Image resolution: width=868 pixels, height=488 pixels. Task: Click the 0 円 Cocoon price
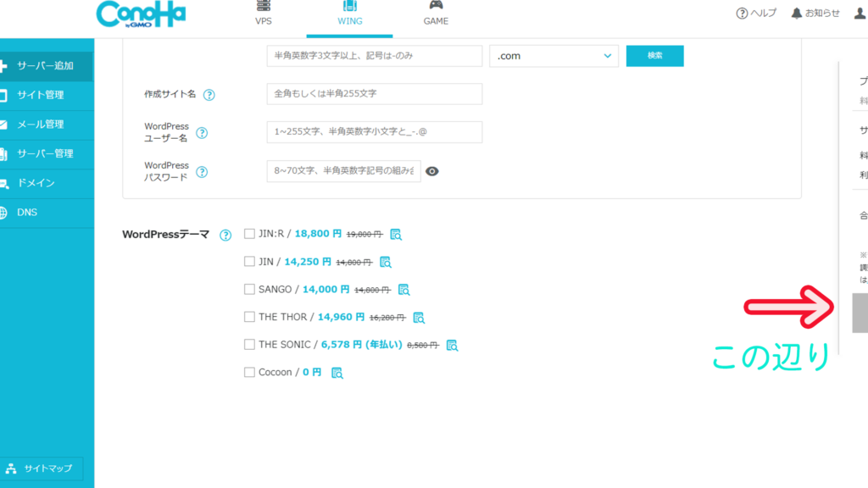[x=312, y=373]
